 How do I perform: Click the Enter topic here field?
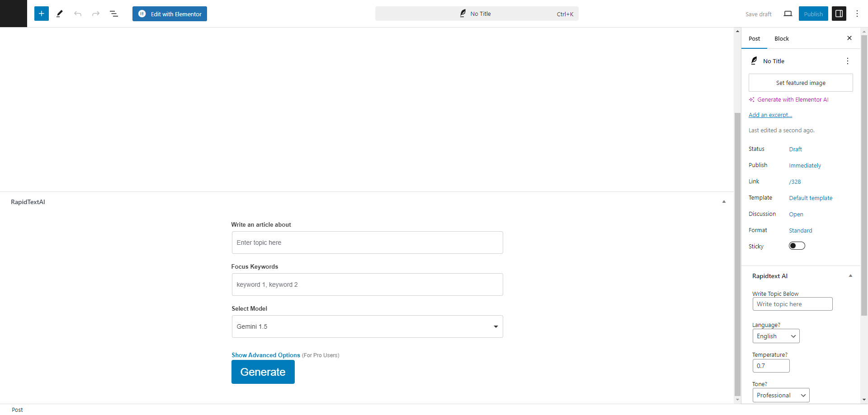coord(367,242)
